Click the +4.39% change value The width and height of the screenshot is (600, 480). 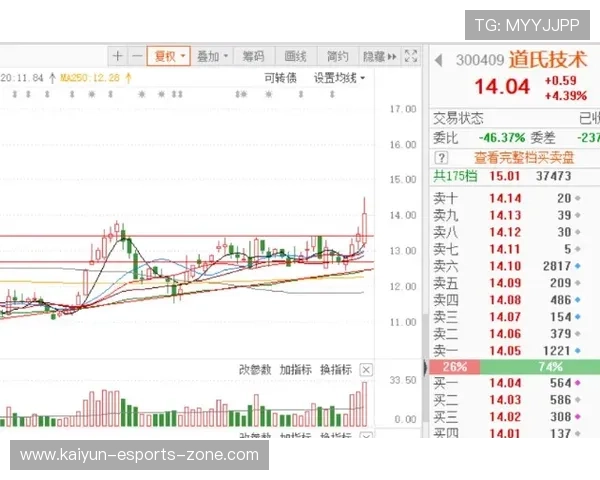(x=566, y=96)
